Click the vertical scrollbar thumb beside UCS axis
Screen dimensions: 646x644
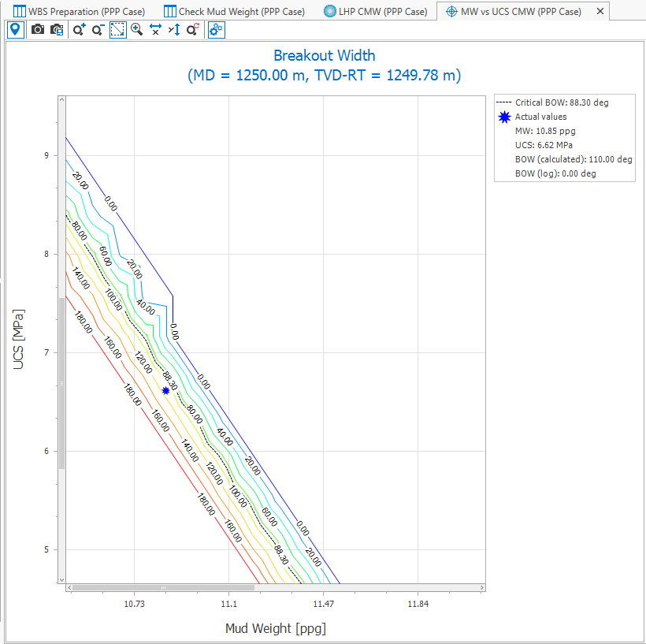pyautogui.click(x=62, y=383)
